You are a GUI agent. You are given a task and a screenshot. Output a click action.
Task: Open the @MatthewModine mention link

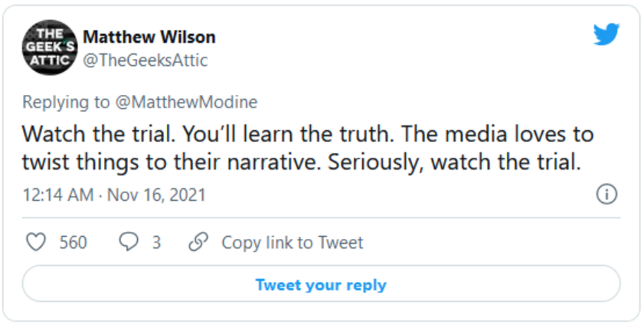click(186, 102)
